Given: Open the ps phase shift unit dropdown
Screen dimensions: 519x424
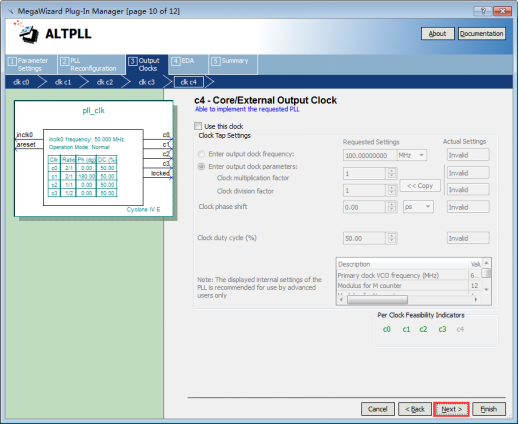Looking at the screenshot, I should (418, 207).
